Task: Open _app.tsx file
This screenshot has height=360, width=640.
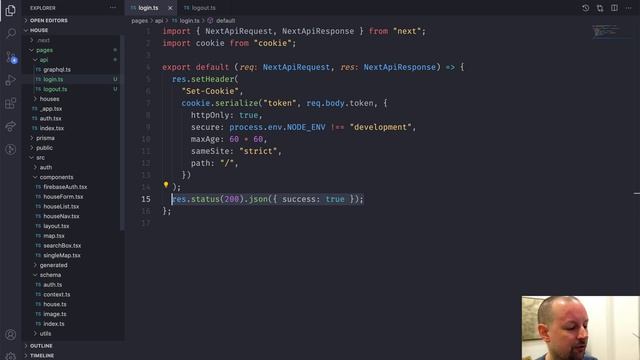Action: [51, 109]
